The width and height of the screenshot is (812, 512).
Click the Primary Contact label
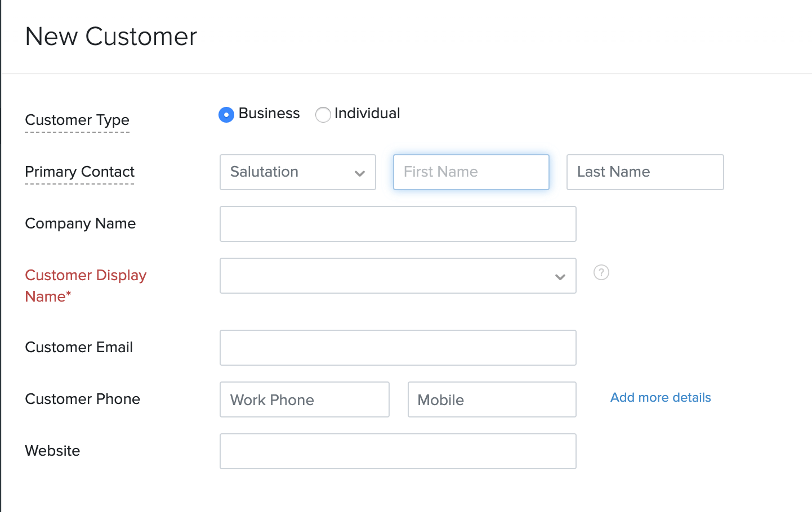click(80, 172)
